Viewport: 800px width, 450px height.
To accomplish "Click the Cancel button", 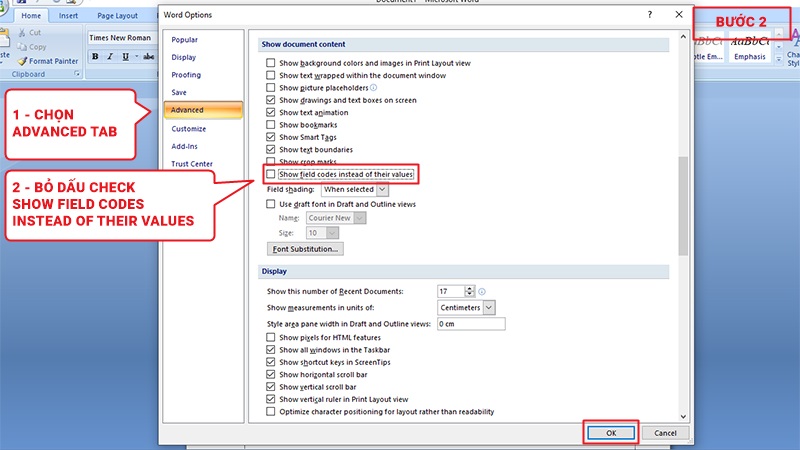I will 665,433.
